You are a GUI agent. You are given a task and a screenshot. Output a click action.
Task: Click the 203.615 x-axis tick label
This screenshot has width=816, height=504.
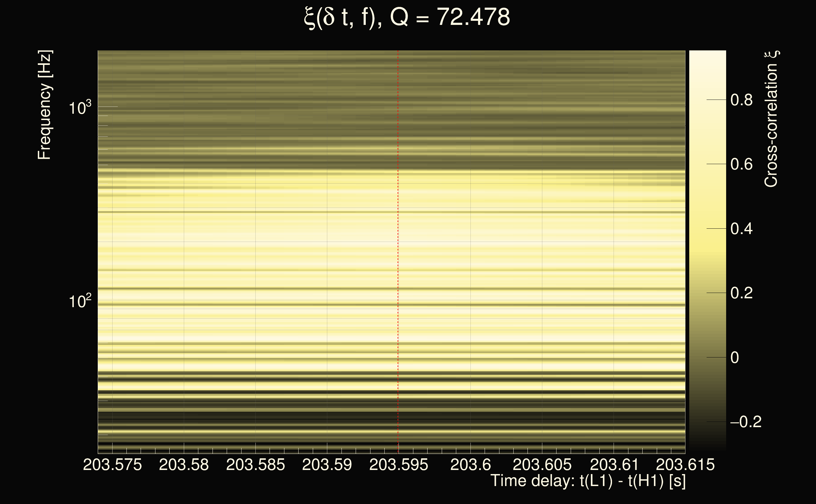[685, 465]
